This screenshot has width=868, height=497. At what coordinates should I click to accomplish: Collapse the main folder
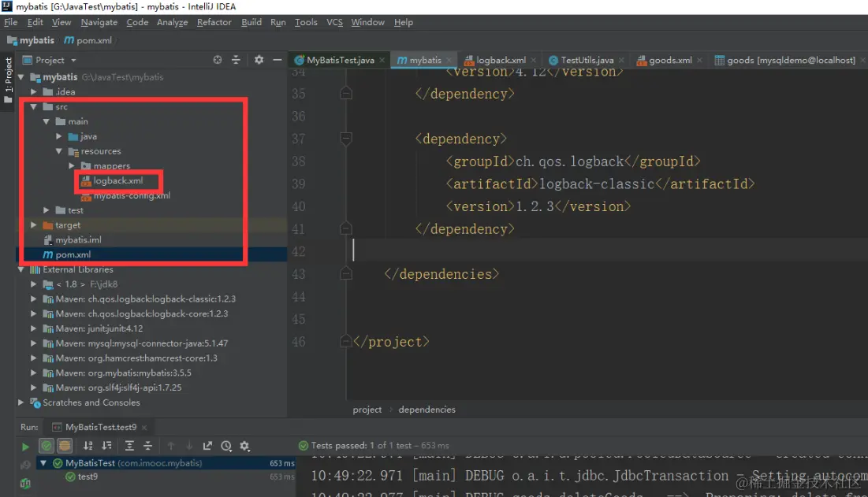[47, 121]
